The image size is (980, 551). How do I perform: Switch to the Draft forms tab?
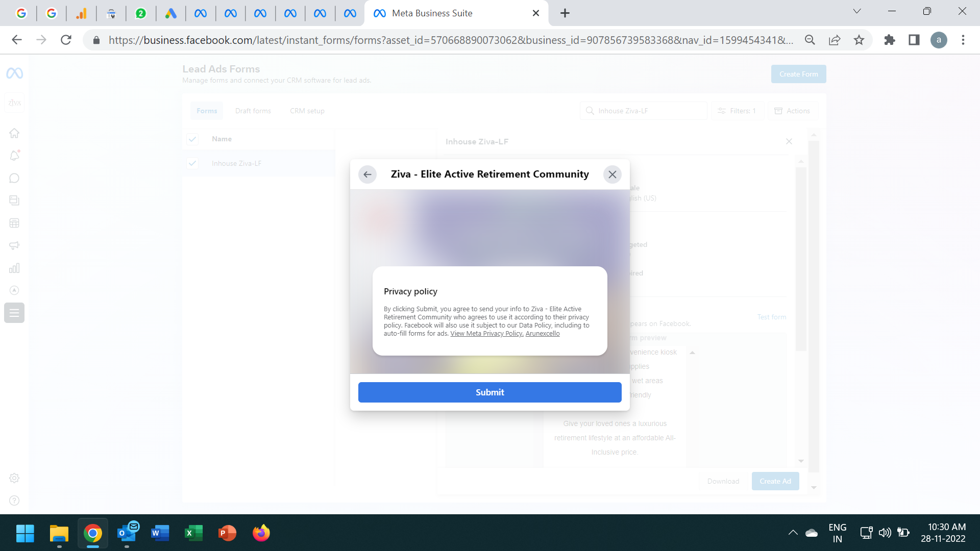pos(253,111)
